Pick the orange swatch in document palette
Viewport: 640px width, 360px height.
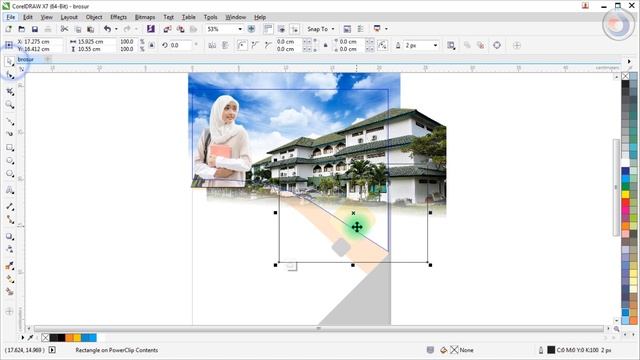[69, 338]
